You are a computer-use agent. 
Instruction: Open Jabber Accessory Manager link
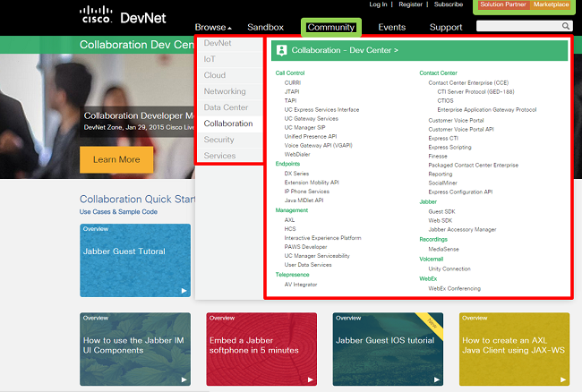pos(462,230)
